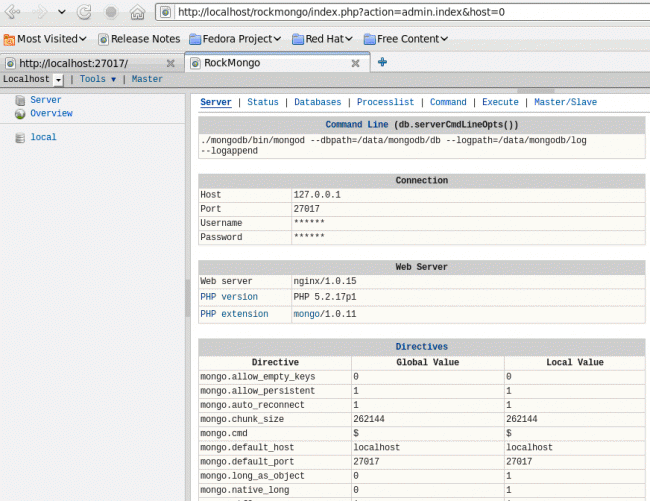Click the Command Line header link
The width and height of the screenshot is (650, 501).
[x=357, y=125]
